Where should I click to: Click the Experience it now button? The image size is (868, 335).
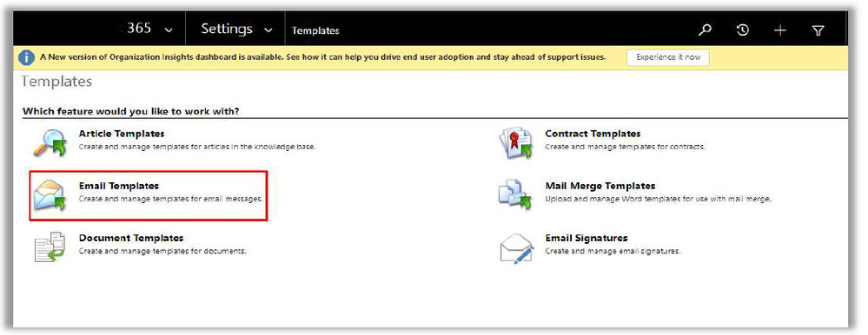[668, 57]
